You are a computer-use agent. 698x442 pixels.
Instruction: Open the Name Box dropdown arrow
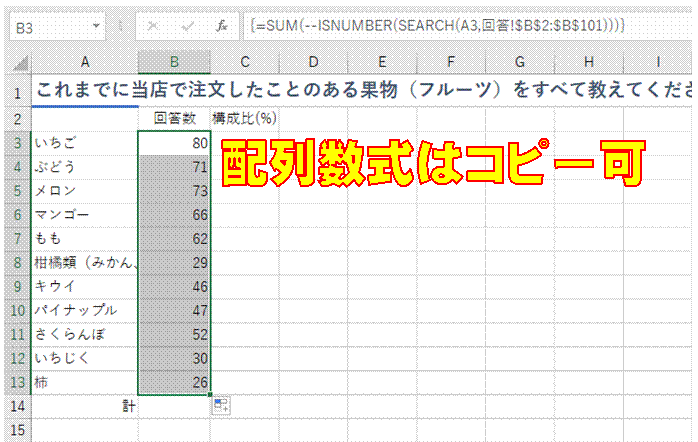click(96, 26)
